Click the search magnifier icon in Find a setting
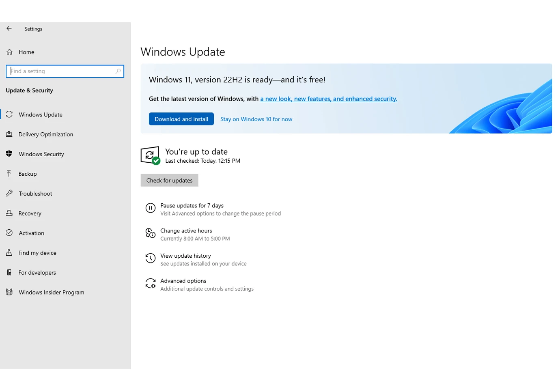560x392 pixels. (118, 71)
